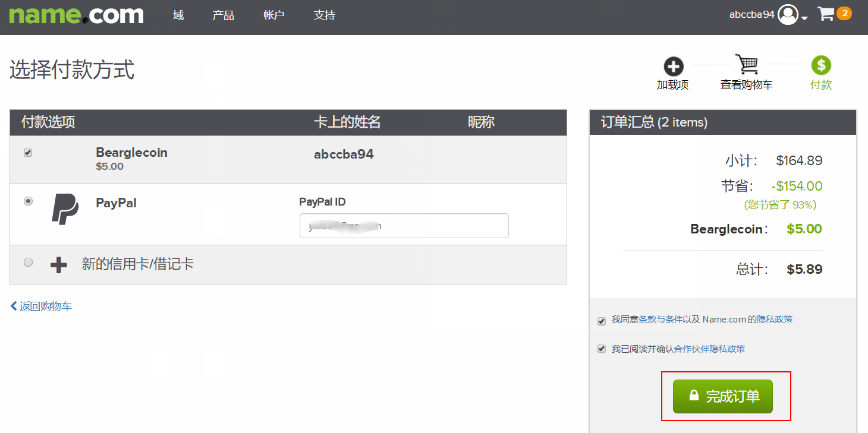Screen dimensions: 868x433
Task: Click the 查看购物车 step label
Action: click(747, 85)
